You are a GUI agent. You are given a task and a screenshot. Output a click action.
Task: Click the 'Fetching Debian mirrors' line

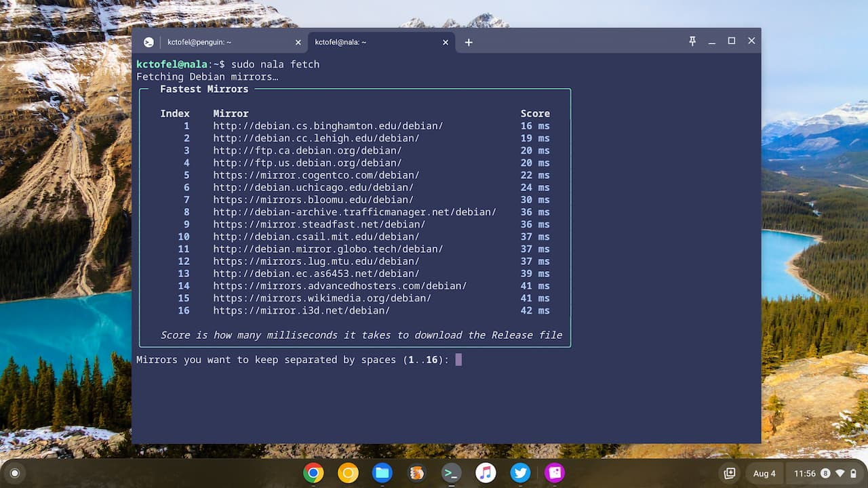pos(207,77)
